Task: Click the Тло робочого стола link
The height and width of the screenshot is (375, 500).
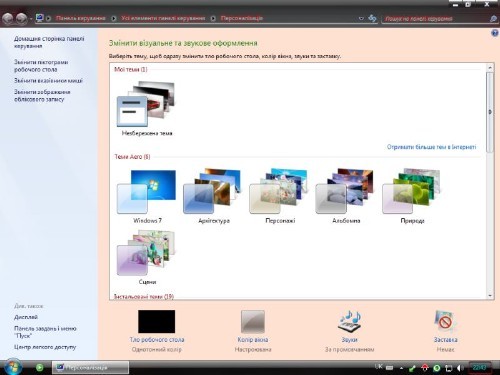Action: coord(157,340)
